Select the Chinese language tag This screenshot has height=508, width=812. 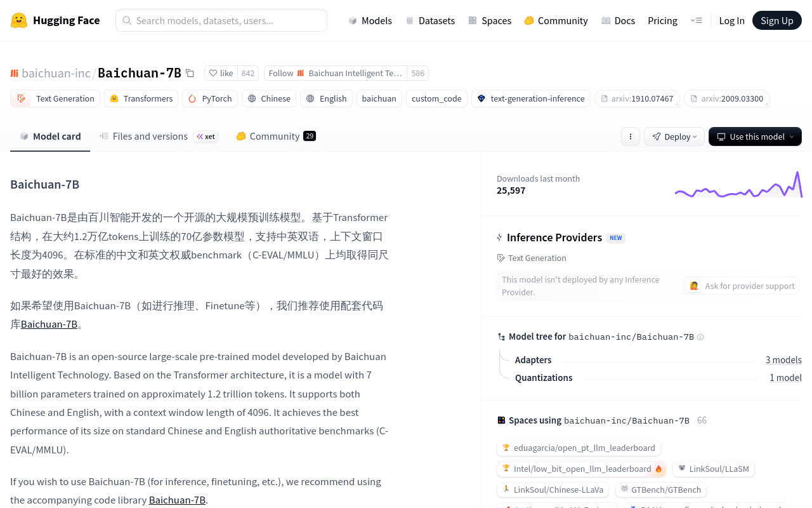[x=269, y=98]
